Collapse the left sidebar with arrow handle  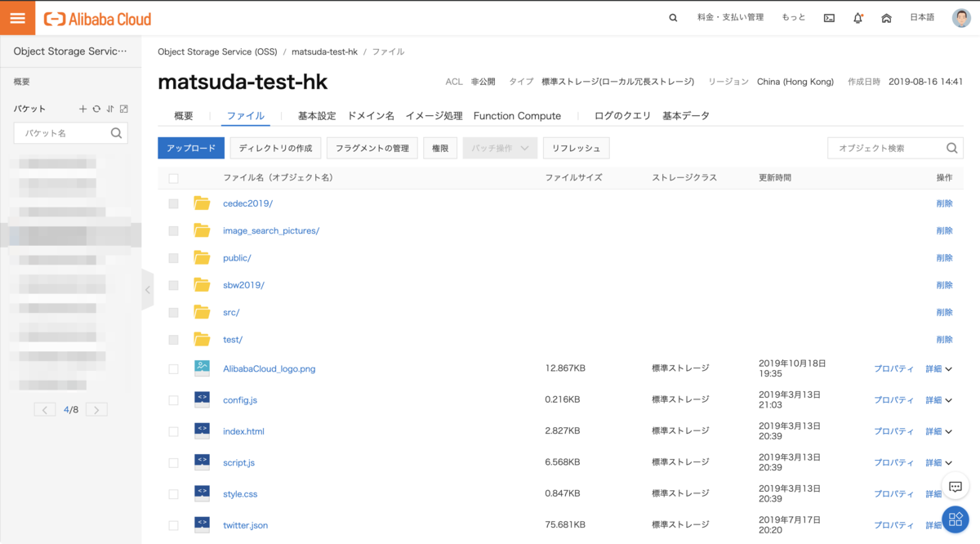[147, 290]
